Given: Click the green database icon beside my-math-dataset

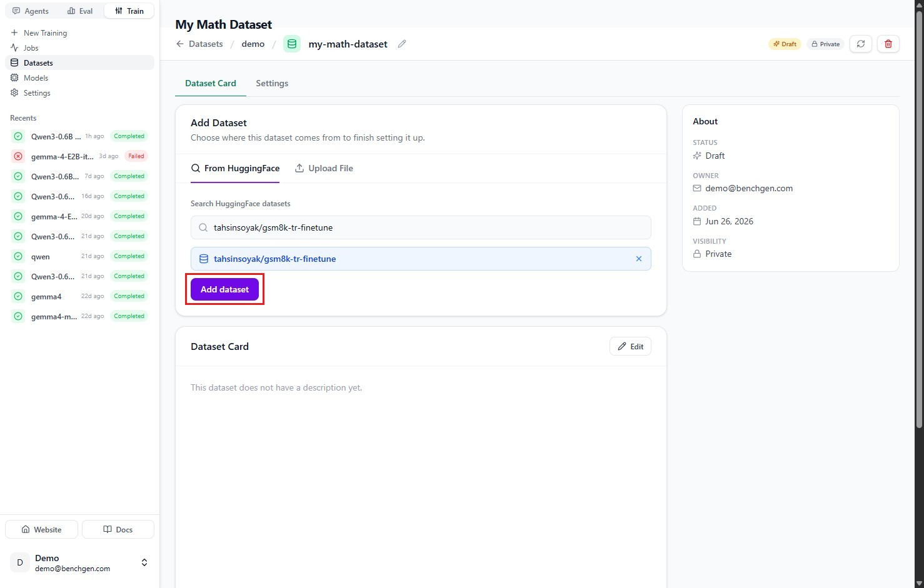Looking at the screenshot, I should (292, 44).
